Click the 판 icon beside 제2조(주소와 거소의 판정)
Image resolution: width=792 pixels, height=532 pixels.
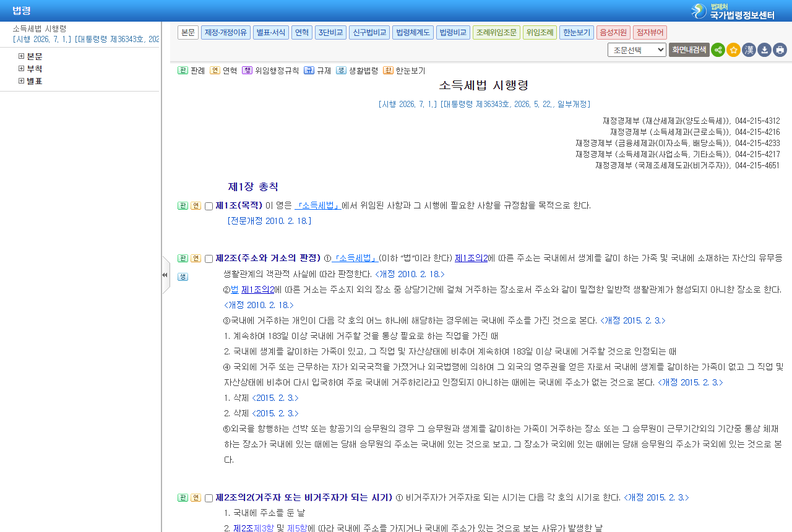(x=183, y=259)
